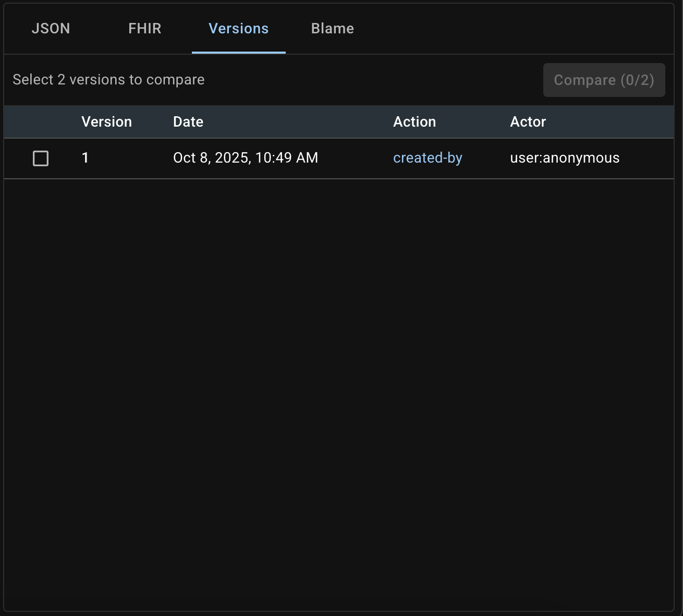
Task: Click the toolbar area beside Compare button
Action: click(365, 80)
